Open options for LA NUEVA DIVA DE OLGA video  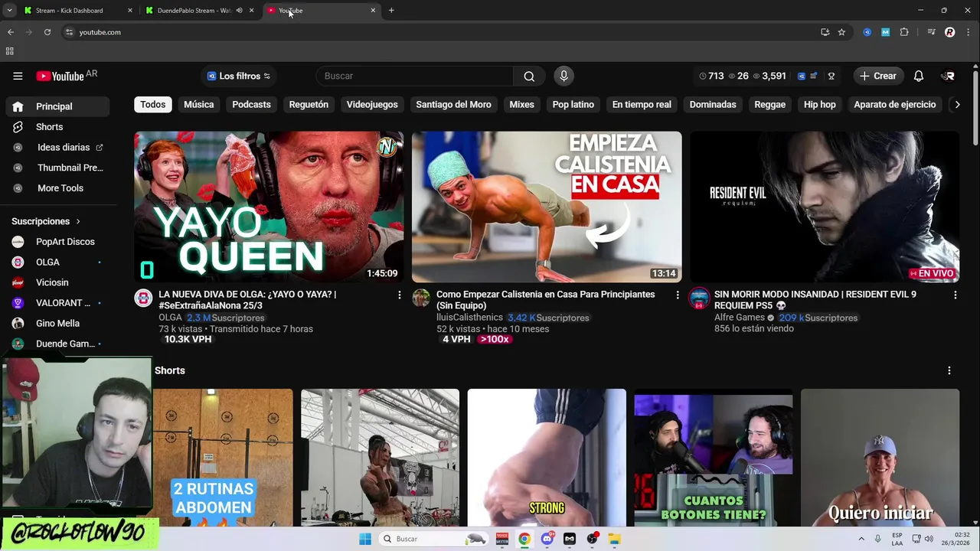coord(399,295)
